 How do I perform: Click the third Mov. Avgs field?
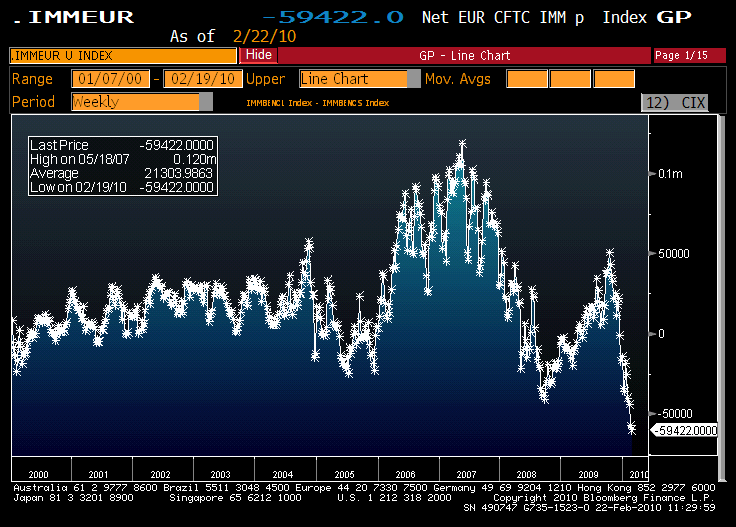(614, 79)
